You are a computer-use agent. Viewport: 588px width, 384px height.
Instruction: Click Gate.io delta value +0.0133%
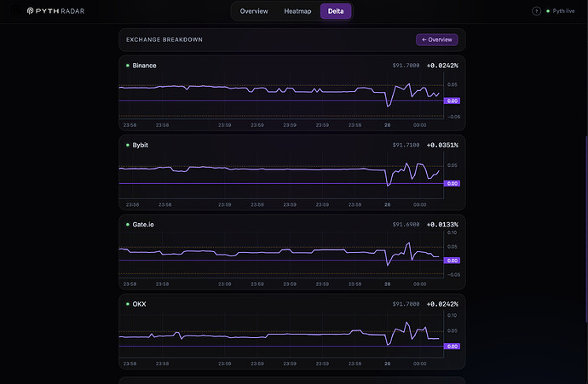pyautogui.click(x=442, y=225)
